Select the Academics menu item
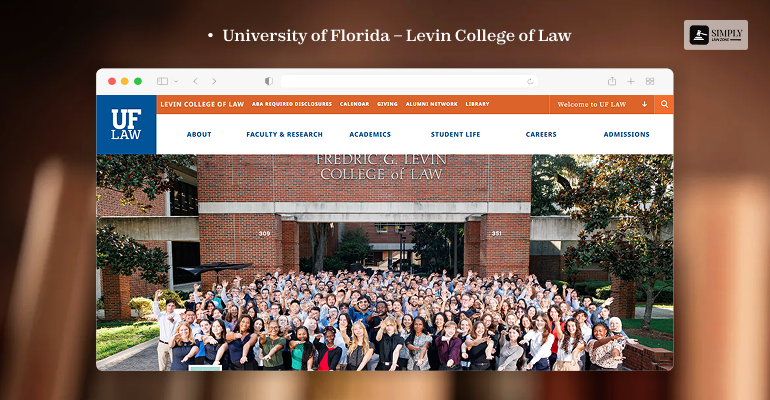The height and width of the screenshot is (400, 770). tap(370, 134)
